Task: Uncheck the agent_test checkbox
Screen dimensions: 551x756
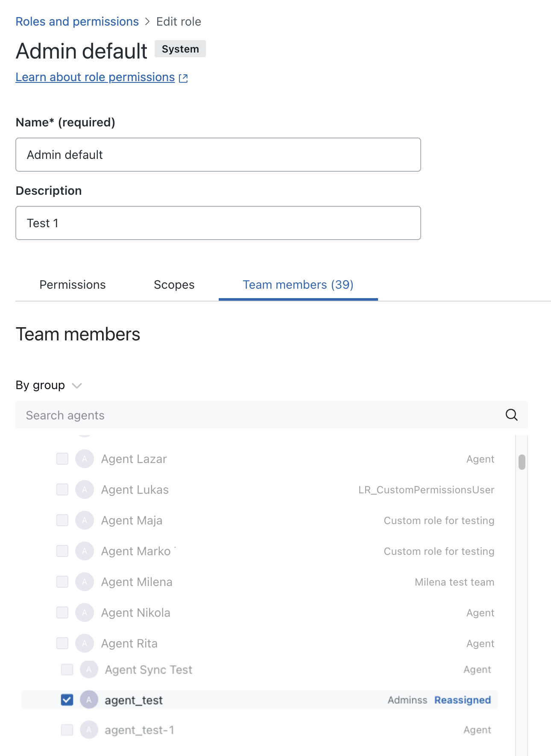Action: pos(67,700)
